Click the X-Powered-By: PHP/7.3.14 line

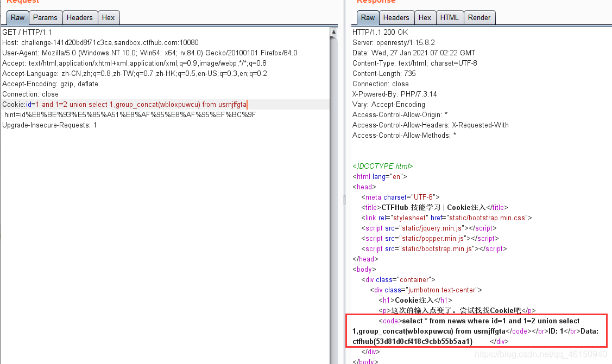[395, 94]
